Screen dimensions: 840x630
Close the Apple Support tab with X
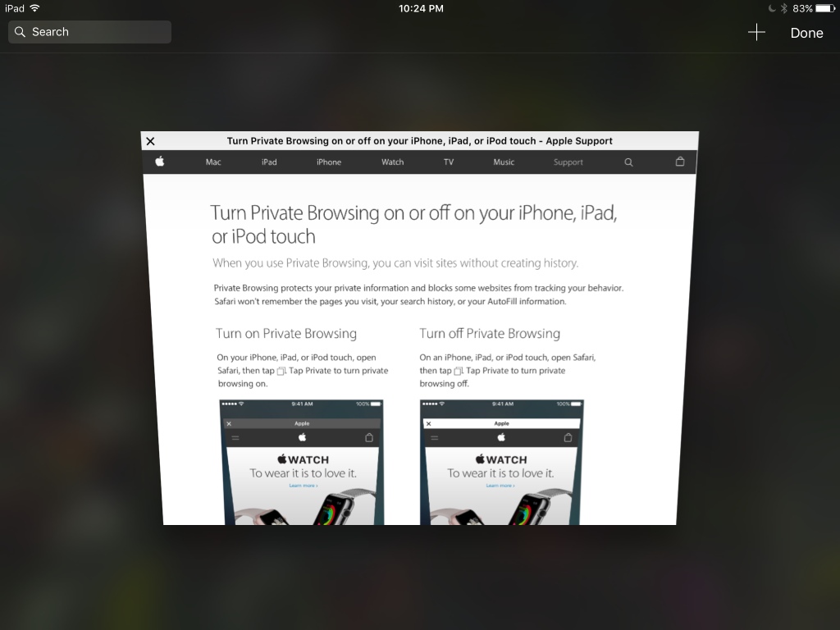(150, 141)
